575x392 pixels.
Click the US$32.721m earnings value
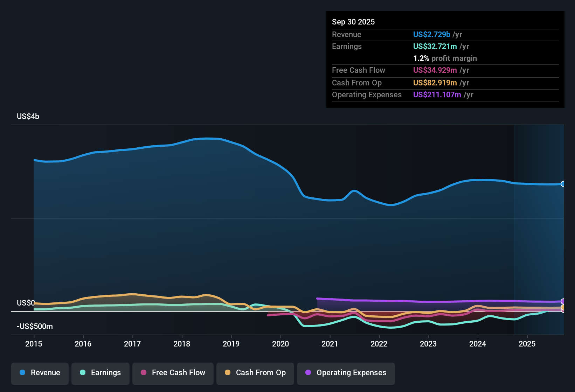(x=435, y=46)
